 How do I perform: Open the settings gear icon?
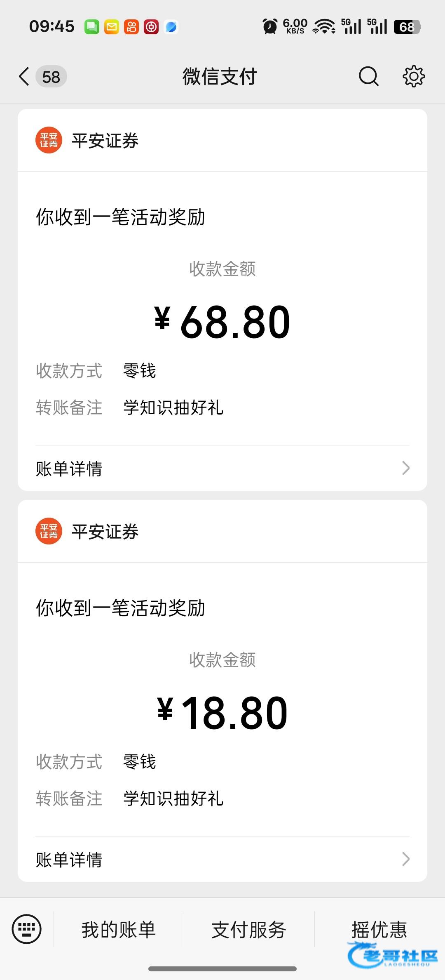click(413, 76)
